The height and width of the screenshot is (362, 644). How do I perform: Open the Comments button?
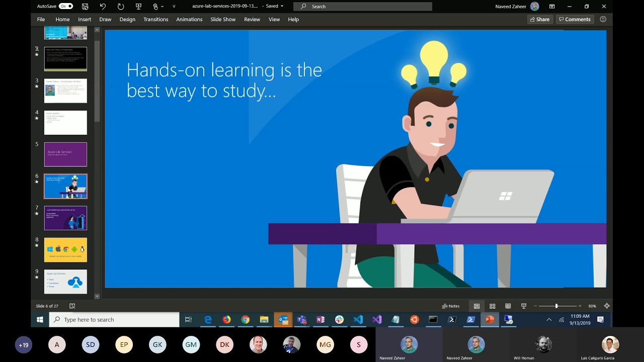coord(574,19)
